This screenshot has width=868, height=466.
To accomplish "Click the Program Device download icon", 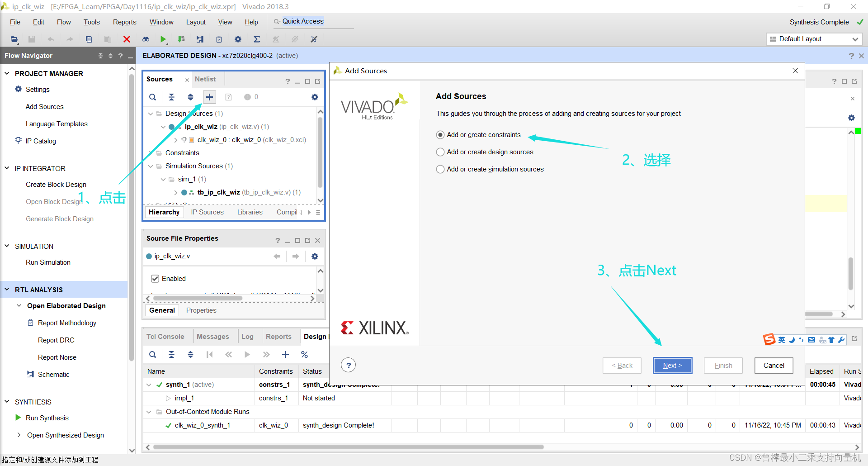I will click(x=181, y=39).
